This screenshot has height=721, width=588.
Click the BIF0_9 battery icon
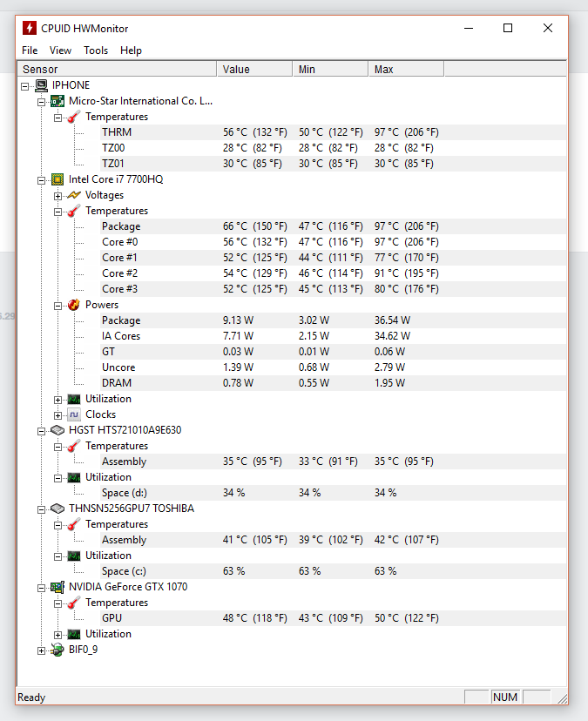click(57, 650)
